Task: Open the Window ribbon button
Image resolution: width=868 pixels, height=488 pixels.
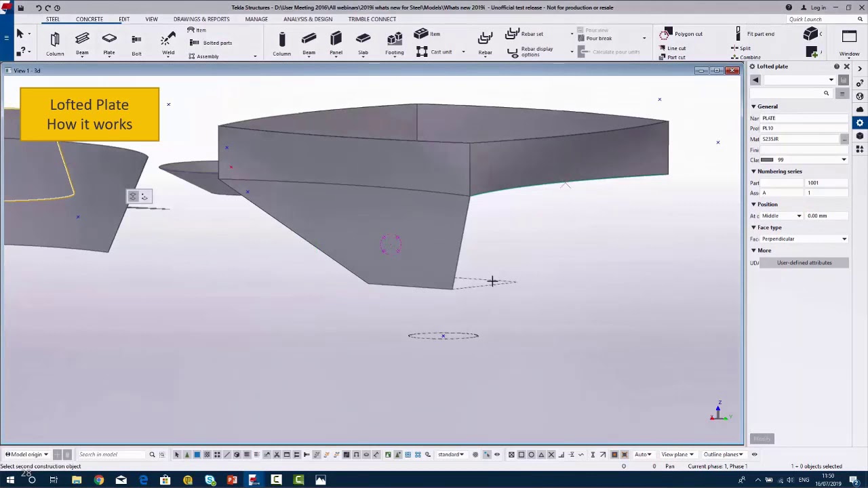Action: click(x=849, y=43)
